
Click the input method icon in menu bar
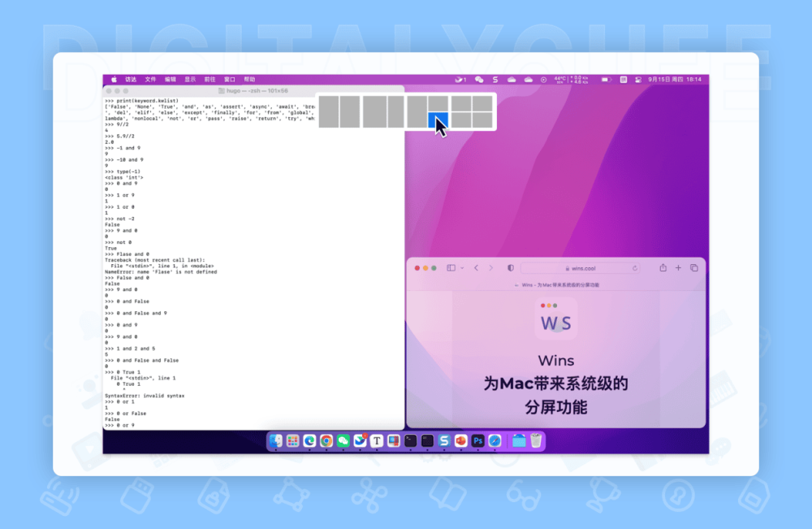click(x=624, y=80)
